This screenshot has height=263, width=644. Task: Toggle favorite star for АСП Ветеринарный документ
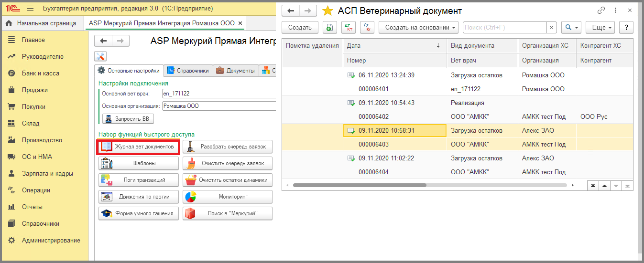[327, 11]
